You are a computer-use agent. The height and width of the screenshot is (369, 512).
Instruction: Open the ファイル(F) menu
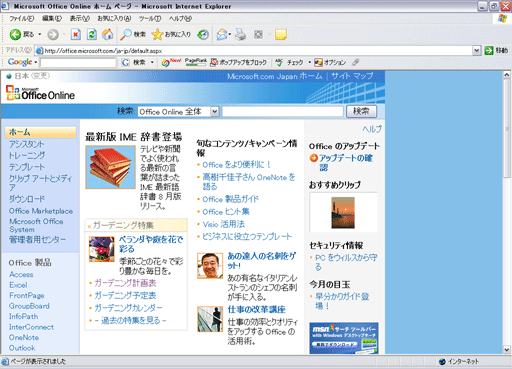click(x=21, y=19)
